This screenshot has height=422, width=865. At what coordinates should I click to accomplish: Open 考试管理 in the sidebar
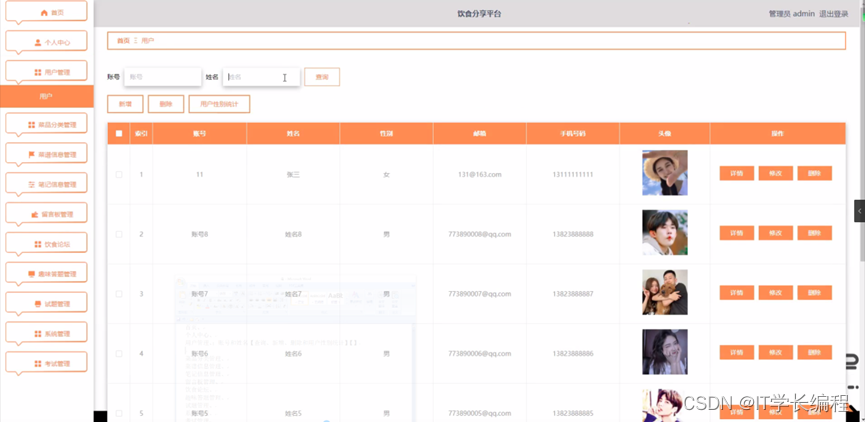tap(46, 363)
